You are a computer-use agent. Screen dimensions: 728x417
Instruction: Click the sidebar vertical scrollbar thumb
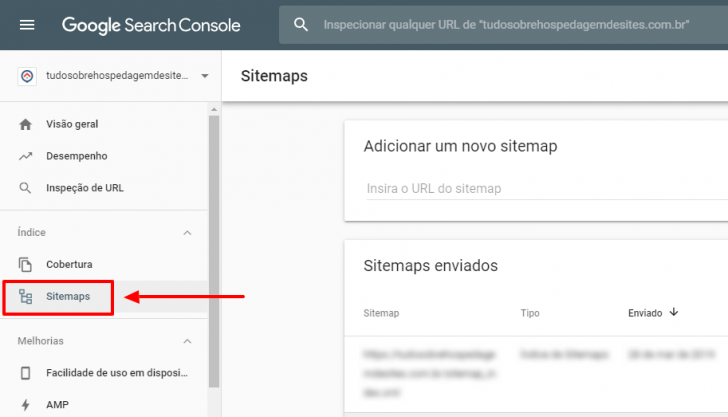tap(214, 251)
